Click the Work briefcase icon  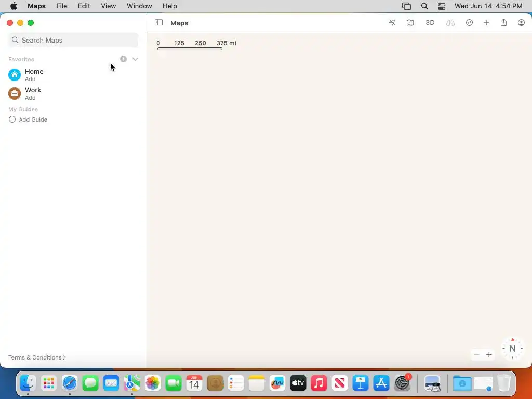pos(15,94)
